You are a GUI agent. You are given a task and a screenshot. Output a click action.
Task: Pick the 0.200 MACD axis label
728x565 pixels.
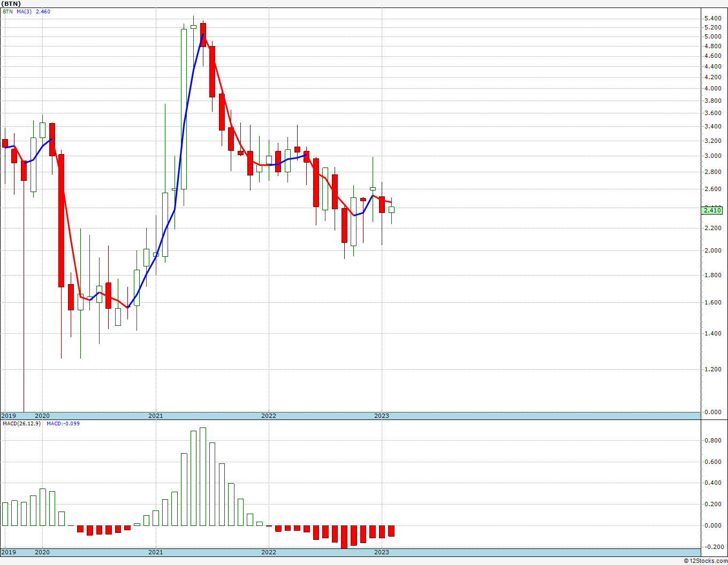(x=712, y=505)
